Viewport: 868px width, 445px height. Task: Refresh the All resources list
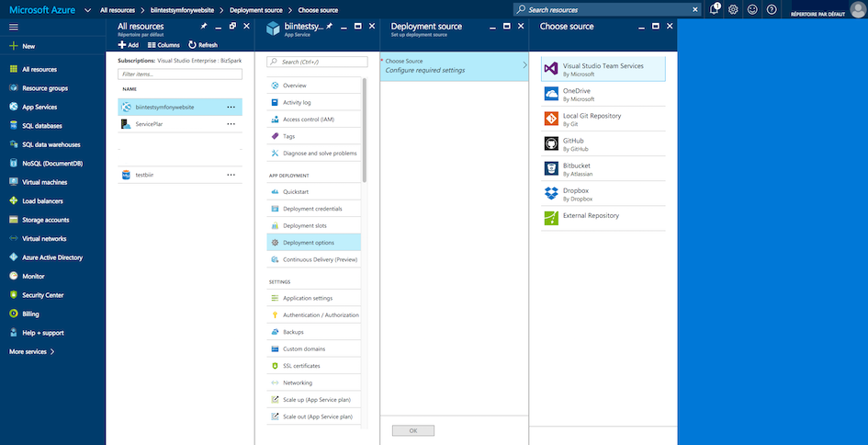point(203,45)
